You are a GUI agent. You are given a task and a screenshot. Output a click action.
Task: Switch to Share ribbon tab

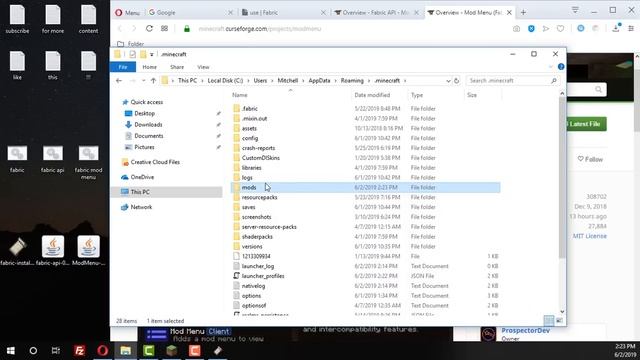(177, 67)
